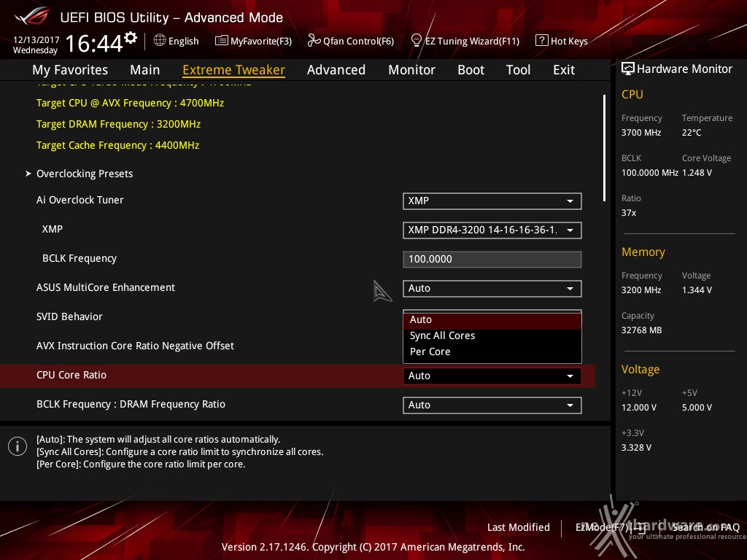Open XMP DDR4-3200 profile dropdown
The image size is (747, 560).
(x=492, y=230)
